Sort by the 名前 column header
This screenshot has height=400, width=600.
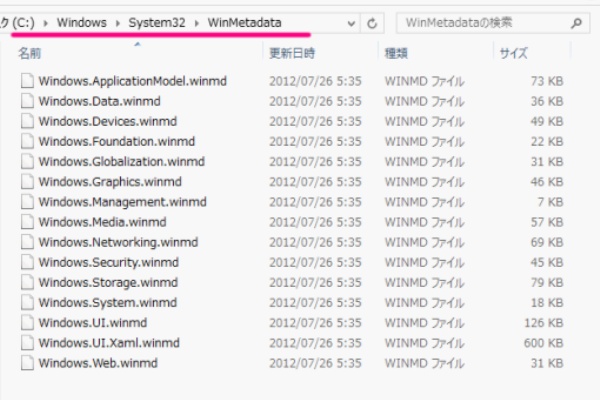pos(30,53)
